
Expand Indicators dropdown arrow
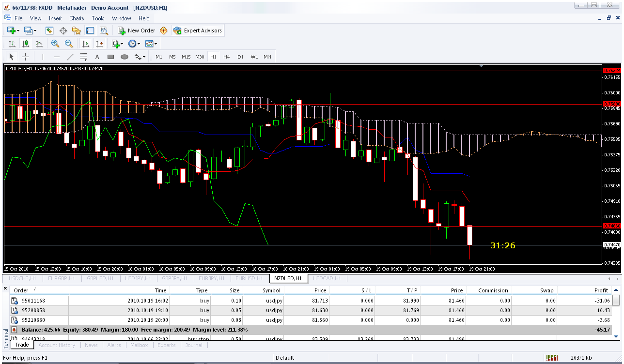pos(122,44)
